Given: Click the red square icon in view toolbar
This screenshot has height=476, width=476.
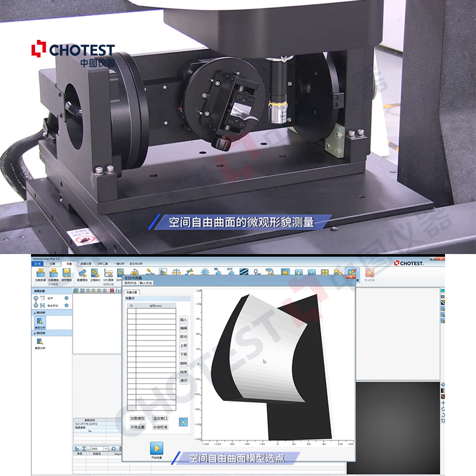Looking at the screenshot, I should pyautogui.click(x=112, y=290).
